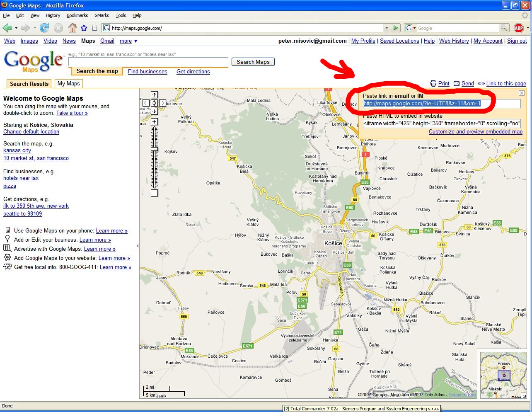Collapse the left panel with the small arrow

tap(137, 246)
